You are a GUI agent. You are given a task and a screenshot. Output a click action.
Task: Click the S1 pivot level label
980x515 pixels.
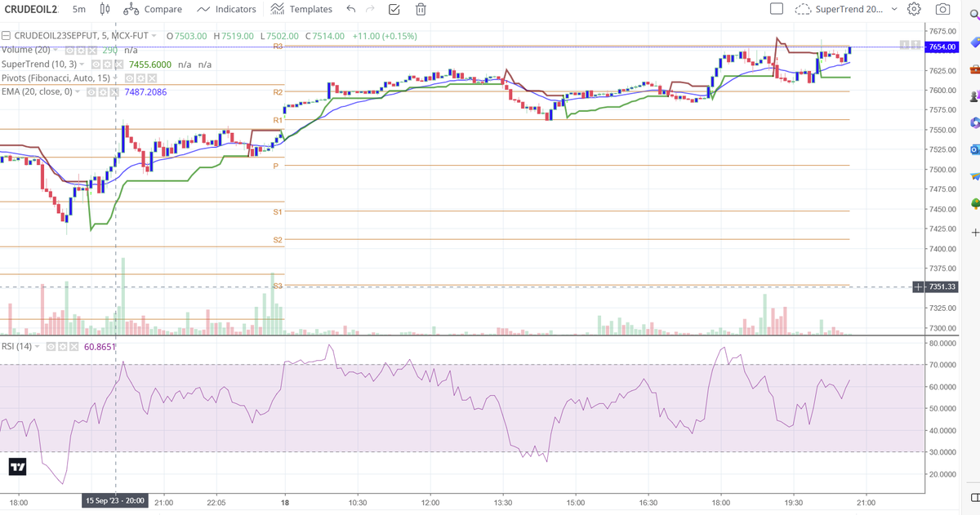click(278, 211)
